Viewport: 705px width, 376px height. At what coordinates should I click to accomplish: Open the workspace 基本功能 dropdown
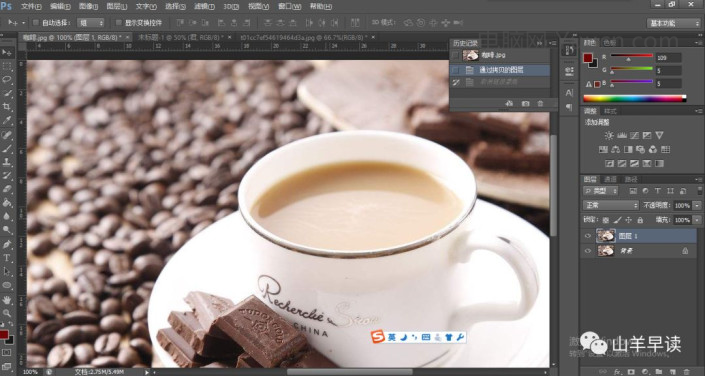pyautogui.click(x=673, y=23)
